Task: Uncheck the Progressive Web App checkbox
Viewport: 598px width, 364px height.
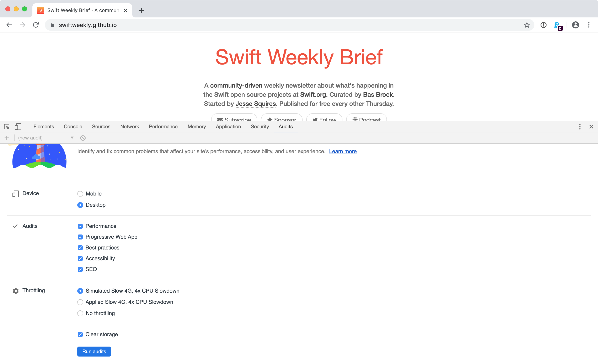Action: click(x=80, y=237)
